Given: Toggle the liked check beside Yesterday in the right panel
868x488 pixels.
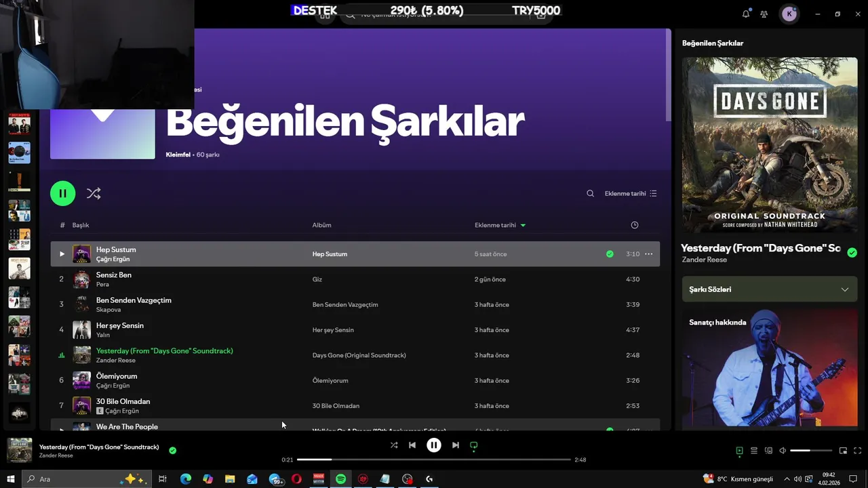Looking at the screenshot, I should click(x=852, y=253).
